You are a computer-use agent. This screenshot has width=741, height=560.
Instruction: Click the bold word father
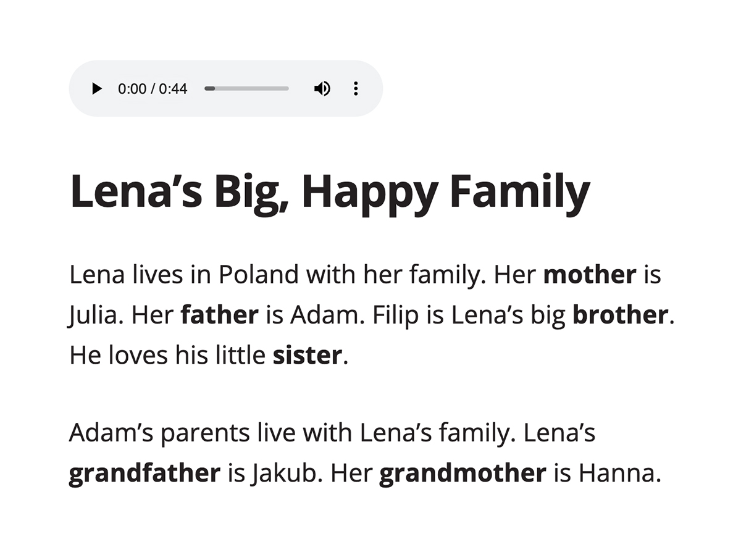click(219, 315)
